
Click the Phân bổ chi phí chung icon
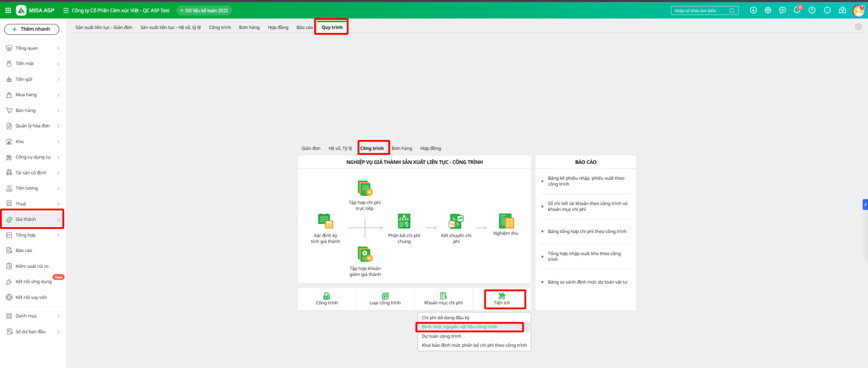[x=404, y=221]
